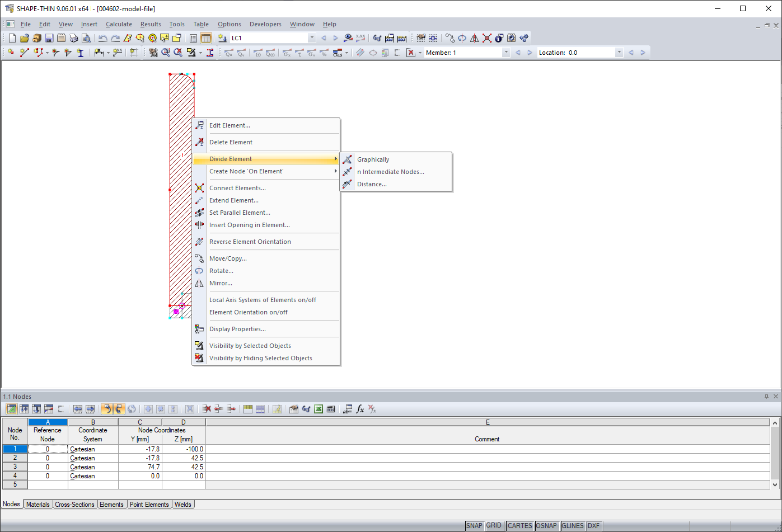Click the single node icon in second toolbar
The height and width of the screenshot is (532, 782).
click(11, 53)
